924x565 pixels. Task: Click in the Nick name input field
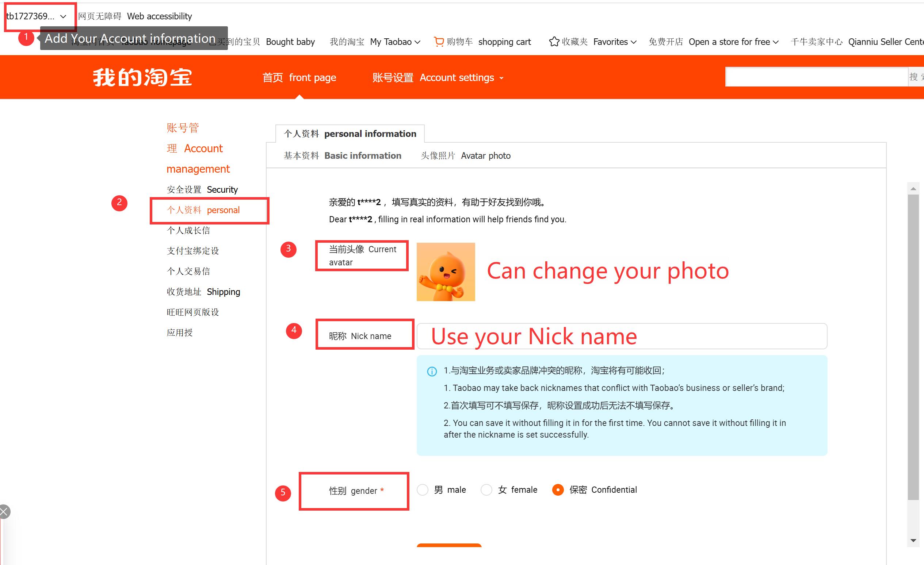[x=622, y=336]
